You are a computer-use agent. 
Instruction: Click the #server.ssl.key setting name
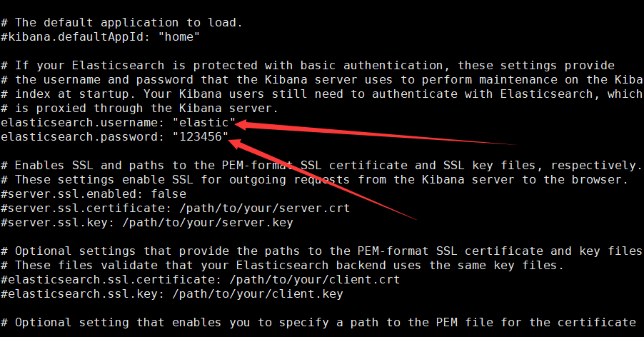pyautogui.click(x=58, y=223)
